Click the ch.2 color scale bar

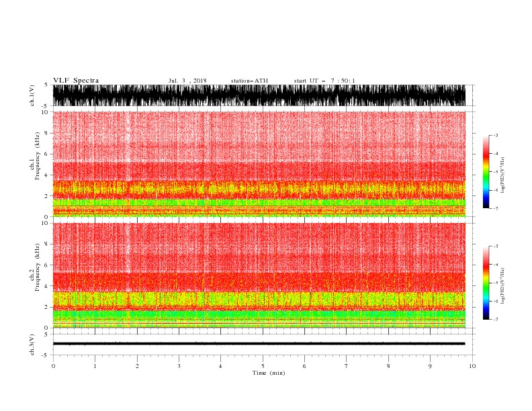click(486, 283)
